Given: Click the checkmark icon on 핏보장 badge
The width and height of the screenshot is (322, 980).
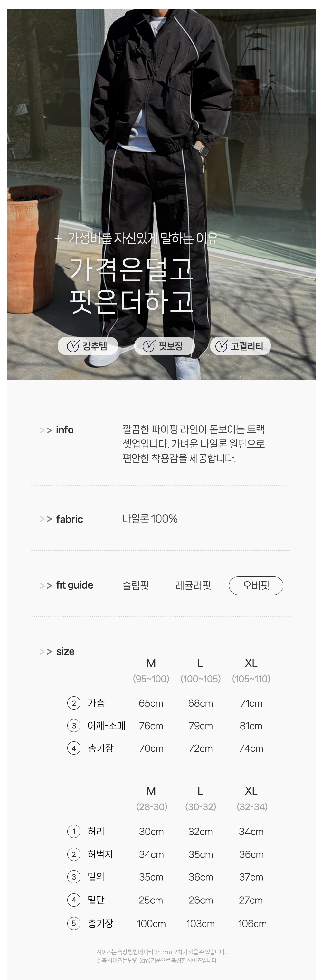Looking at the screenshot, I should pos(148,346).
